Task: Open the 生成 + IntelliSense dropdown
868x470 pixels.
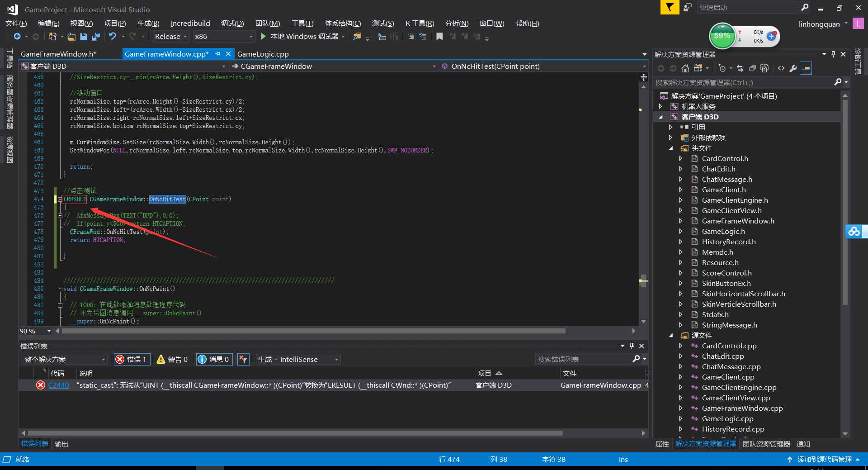Action: (298, 359)
